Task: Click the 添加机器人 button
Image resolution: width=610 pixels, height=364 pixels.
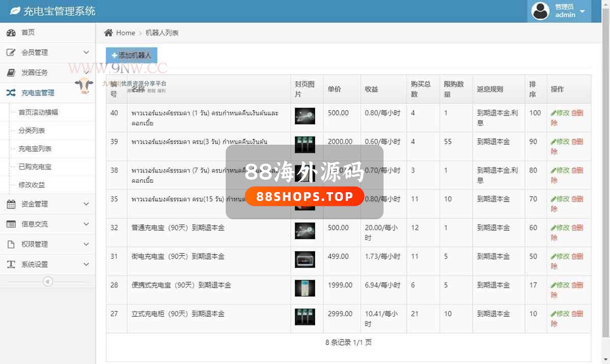Action: point(132,55)
